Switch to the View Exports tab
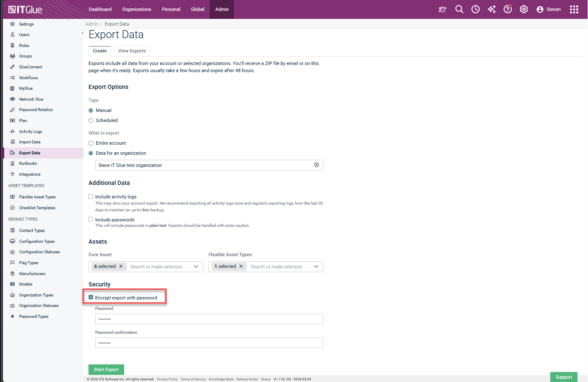 pyautogui.click(x=132, y=51)
